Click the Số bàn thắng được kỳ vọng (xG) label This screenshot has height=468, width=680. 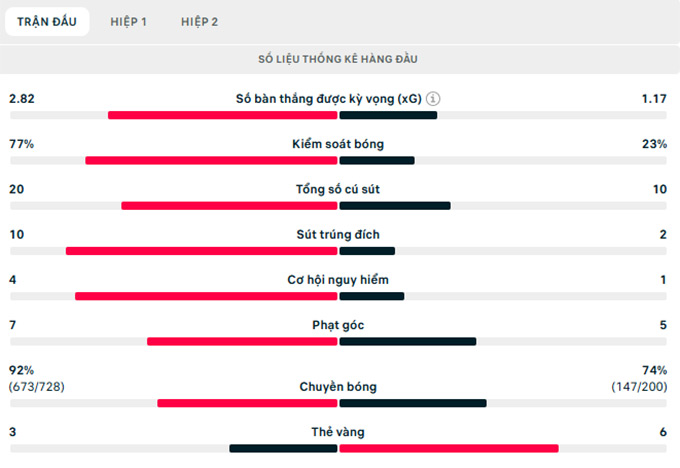(x=329, y=99)
